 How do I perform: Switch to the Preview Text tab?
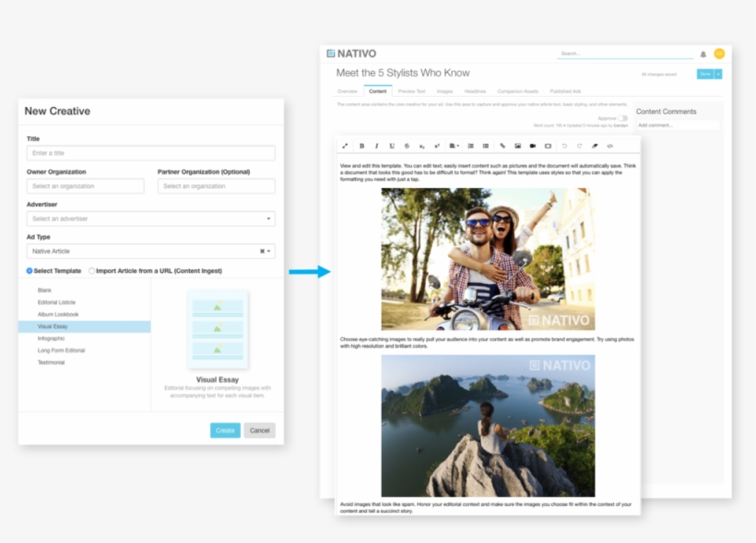tap(412, 91)
